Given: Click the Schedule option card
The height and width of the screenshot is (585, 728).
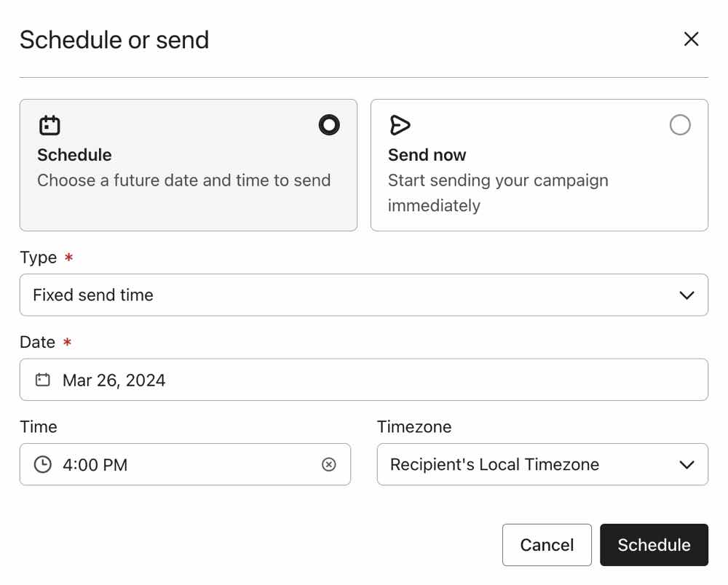Looking at the screenshot, I should coord(188,165).
